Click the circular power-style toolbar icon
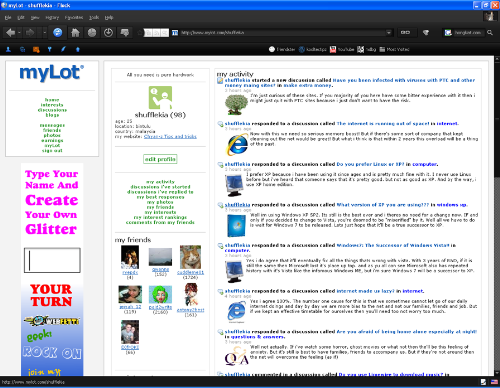 point(108,33)
